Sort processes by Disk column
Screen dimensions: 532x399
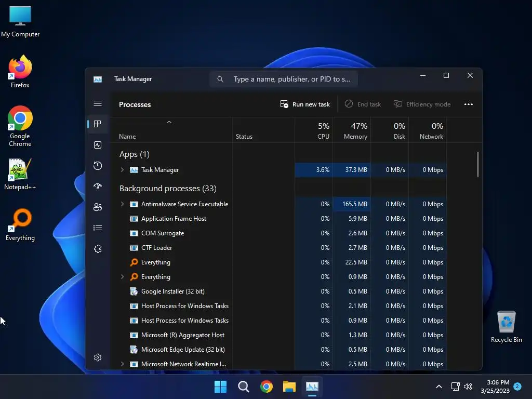pos(390,130)
